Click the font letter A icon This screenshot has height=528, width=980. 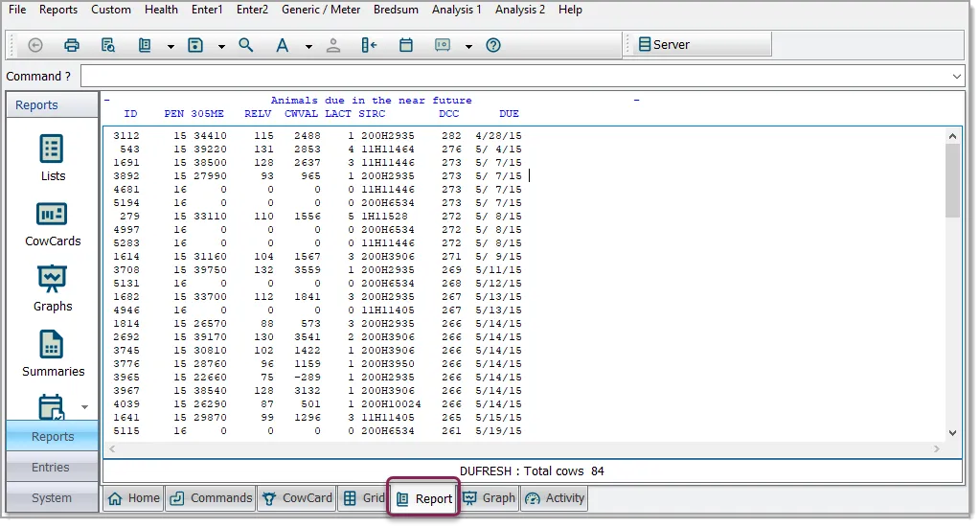click(283, 45)
